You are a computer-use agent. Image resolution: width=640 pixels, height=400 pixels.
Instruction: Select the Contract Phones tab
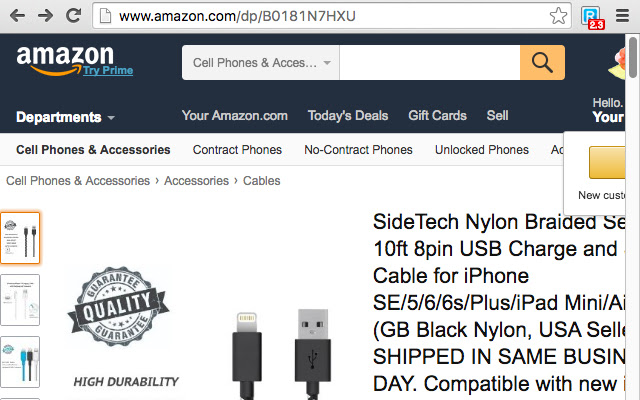(237, 150)
